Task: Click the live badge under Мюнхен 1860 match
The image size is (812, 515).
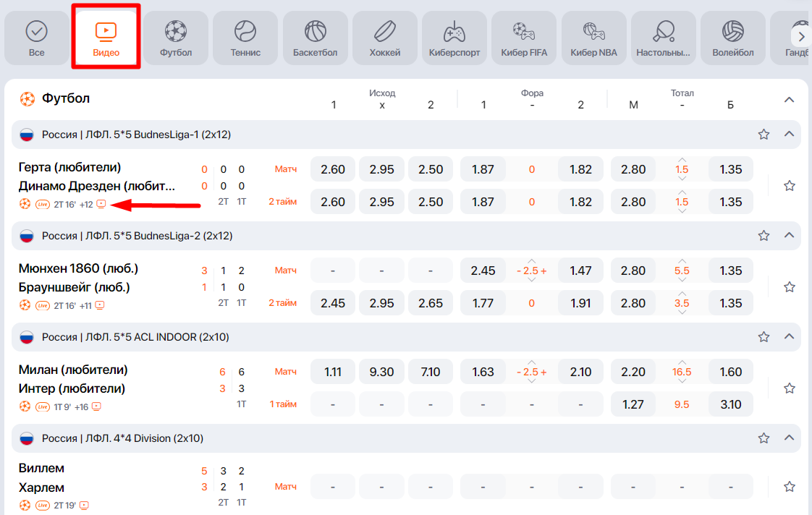Action: pos(43,305)
